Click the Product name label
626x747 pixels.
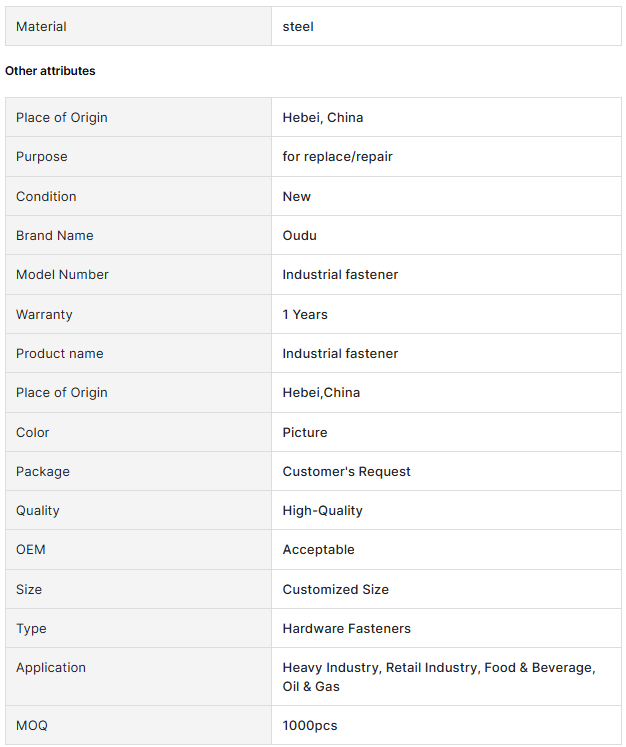(60, 353)
